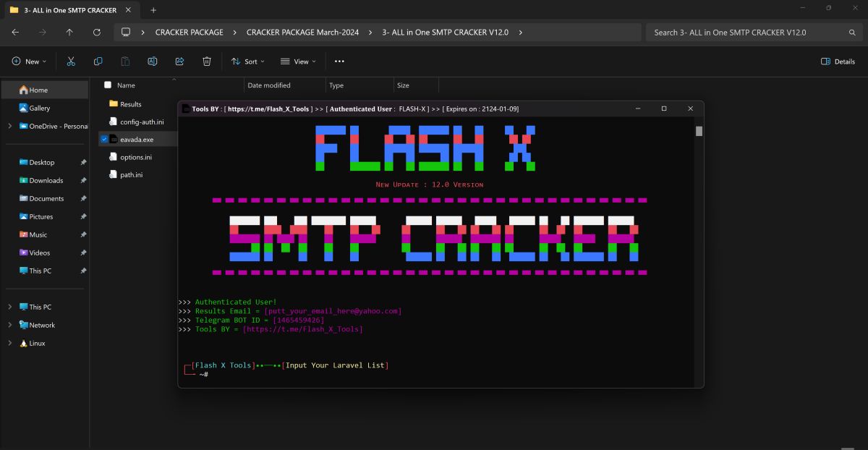This screenshot has width=868, height=450.
Task: Expand the Network tree node
Action: click(9, 325)
